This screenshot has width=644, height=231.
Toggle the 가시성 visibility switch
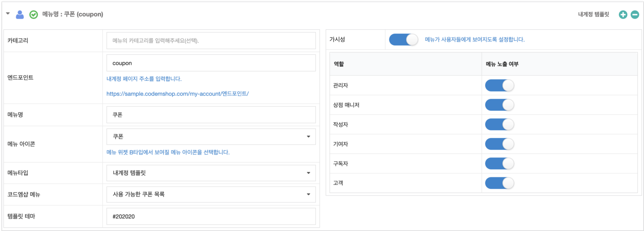tap(403, 40)
